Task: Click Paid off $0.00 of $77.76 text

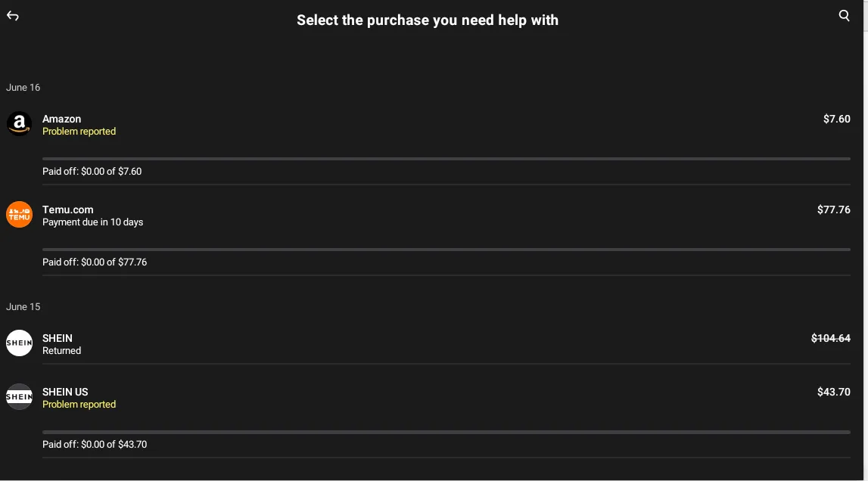Action: click(x=95, y=262)
